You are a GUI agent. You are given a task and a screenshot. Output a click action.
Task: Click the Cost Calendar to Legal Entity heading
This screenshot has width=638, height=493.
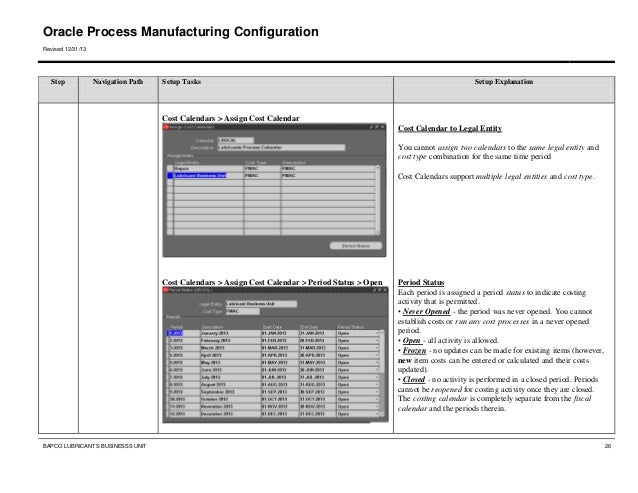coord(450,129)
